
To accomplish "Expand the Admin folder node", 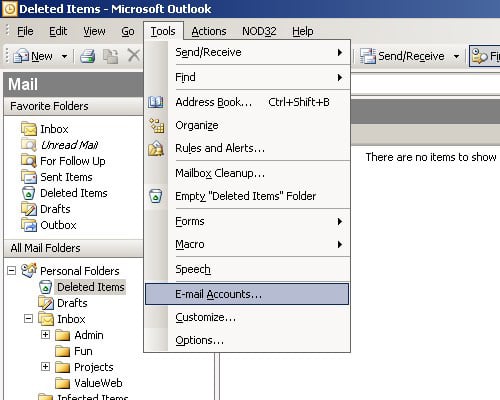I will pos(45,334).
